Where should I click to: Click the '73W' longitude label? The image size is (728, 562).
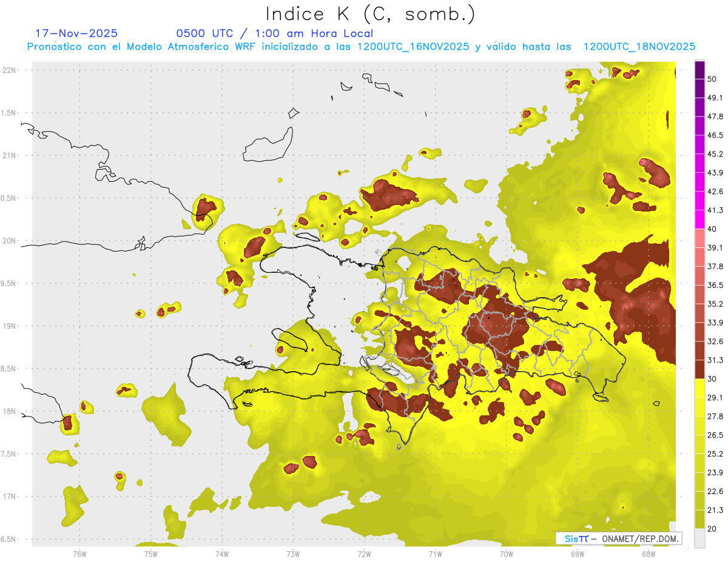point(293,554)
